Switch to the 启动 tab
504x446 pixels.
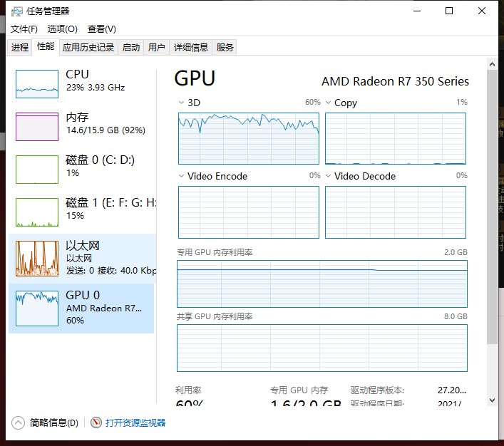131,48
